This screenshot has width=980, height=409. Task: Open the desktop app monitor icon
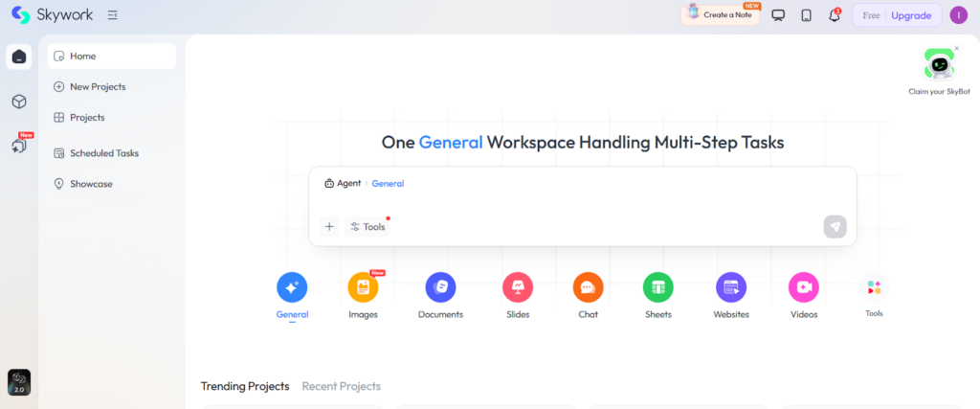pyautogui.click(x=778, y=15)
